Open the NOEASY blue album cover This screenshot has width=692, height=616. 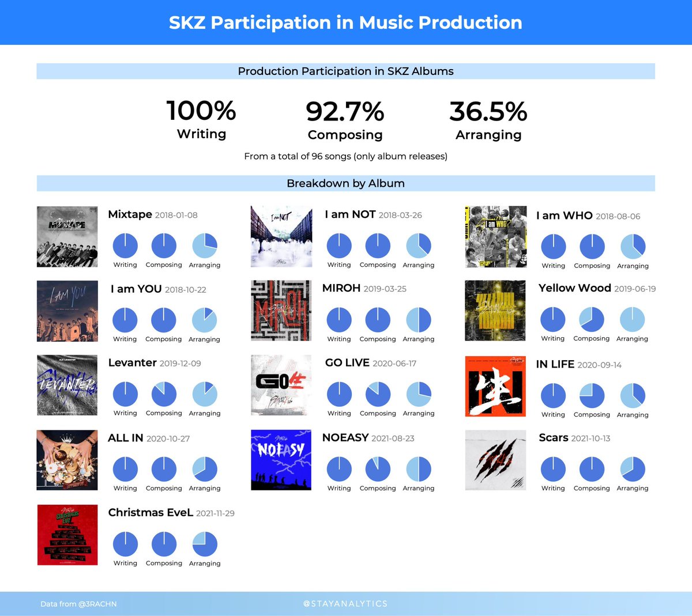click(281, 460)
